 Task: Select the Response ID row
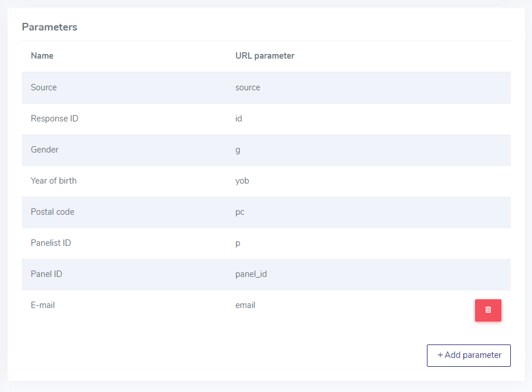(x=266, y=119)
